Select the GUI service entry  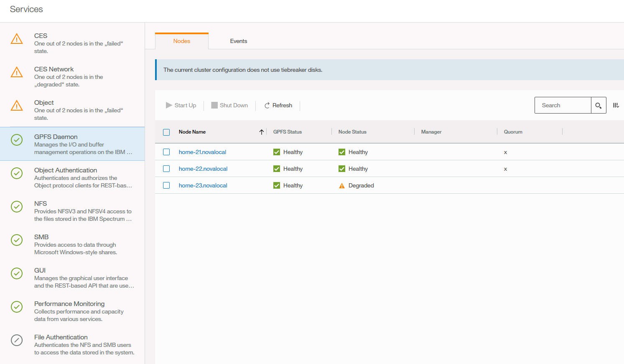pos(72,278)
